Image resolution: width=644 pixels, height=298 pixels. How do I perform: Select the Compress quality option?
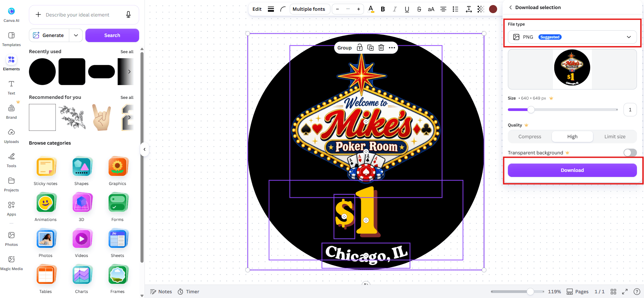pyautogui.click(x=530, y=137)
